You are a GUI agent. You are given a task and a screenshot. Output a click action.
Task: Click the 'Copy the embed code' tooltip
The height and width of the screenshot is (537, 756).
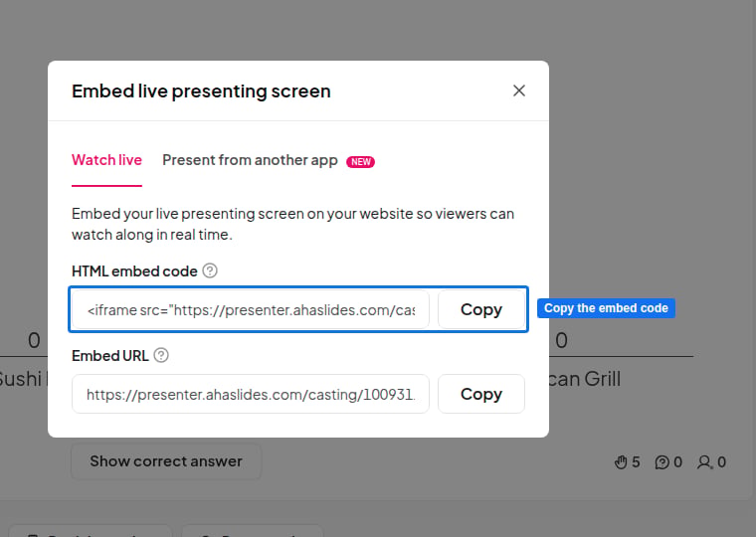[x=606, y=308]
